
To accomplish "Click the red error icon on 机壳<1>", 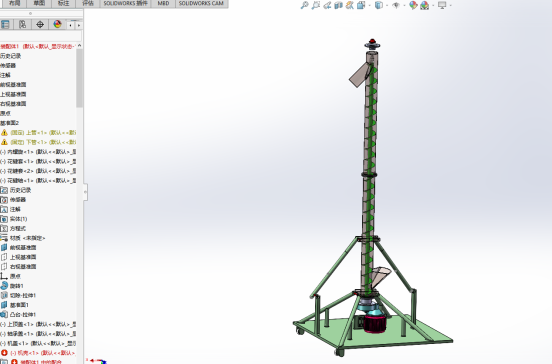I will pyautogui.click(x=4, y=352).
